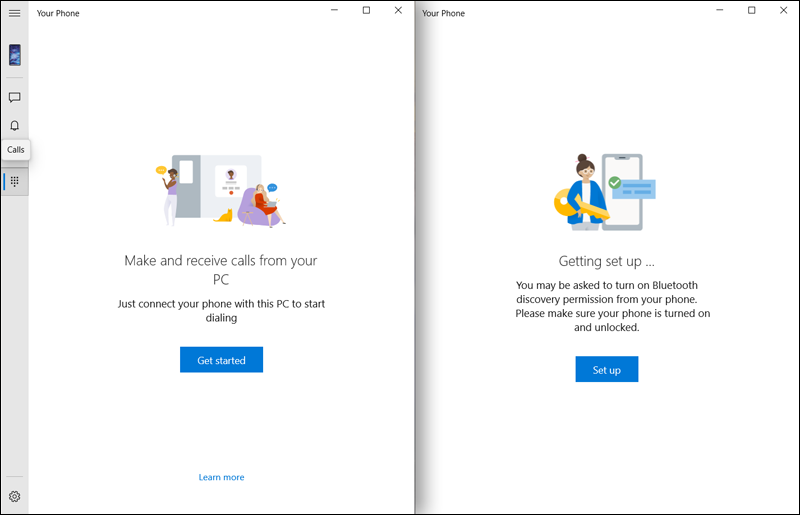The image size is (800, 515).
Task: Select the phone device thumbnail in sidebar
Action: pyautogui.click(x=15, y=55)
